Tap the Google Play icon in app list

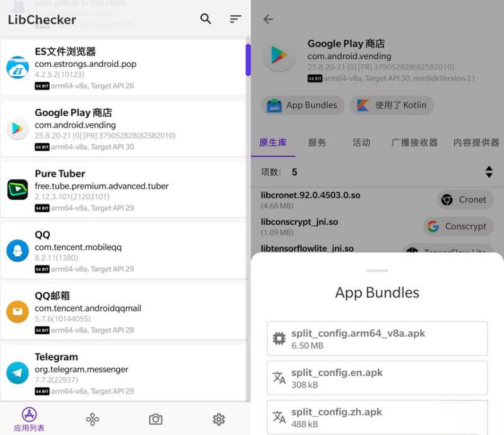[x=18, y=128]
